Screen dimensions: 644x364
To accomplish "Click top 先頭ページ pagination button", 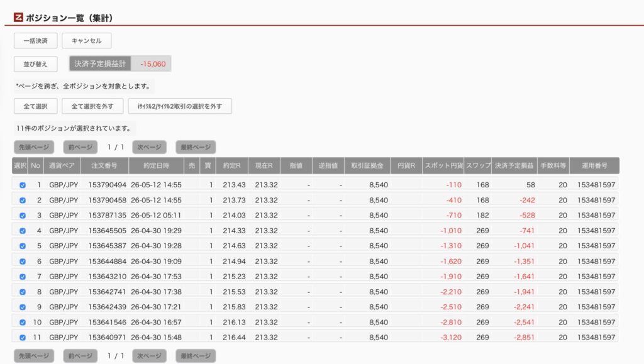I will tap(34, 147).
